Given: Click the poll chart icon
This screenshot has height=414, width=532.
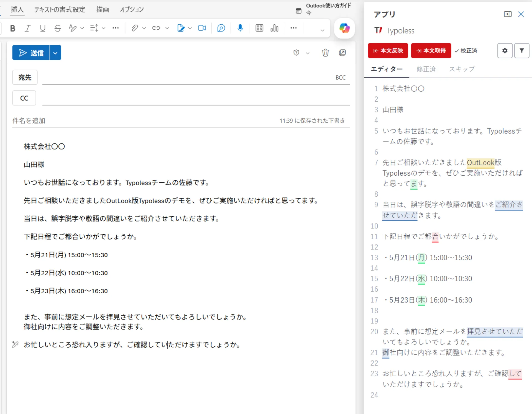Looking at the screenshot, I should click(x=274, y=28).
